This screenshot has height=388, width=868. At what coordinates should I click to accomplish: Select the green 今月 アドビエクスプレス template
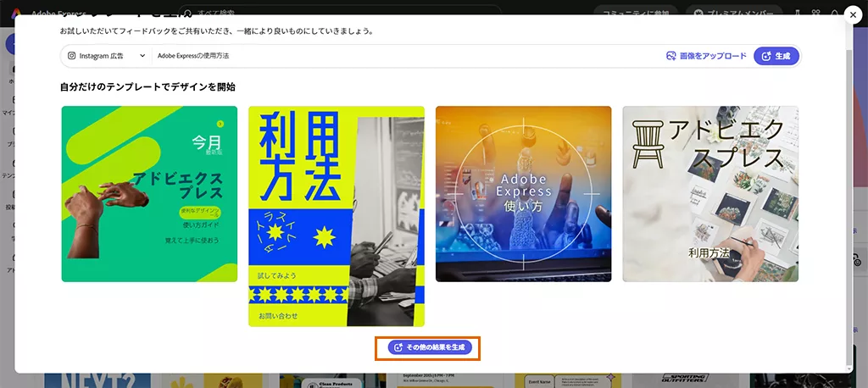coord(149,194)
